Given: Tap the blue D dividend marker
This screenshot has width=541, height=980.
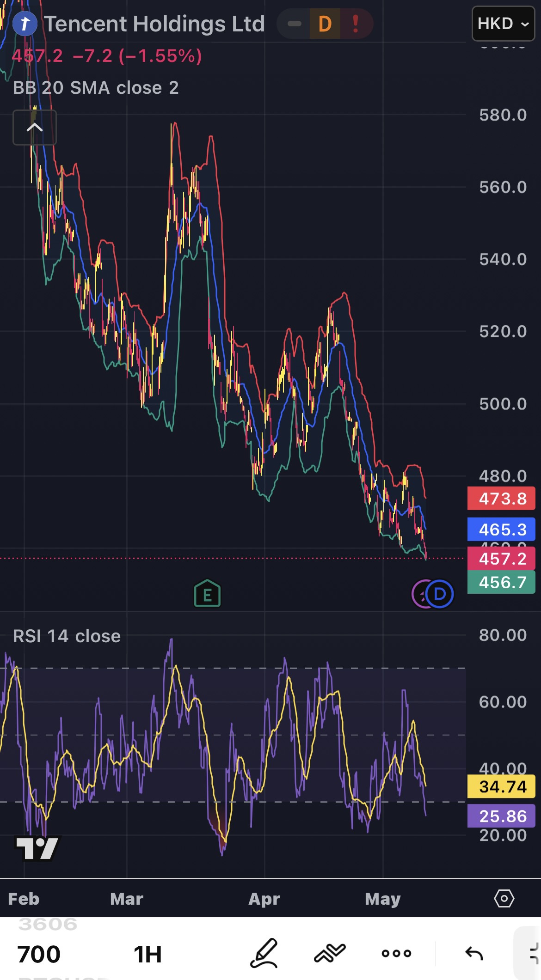Looking at the screenshot, I should [440, 594].
